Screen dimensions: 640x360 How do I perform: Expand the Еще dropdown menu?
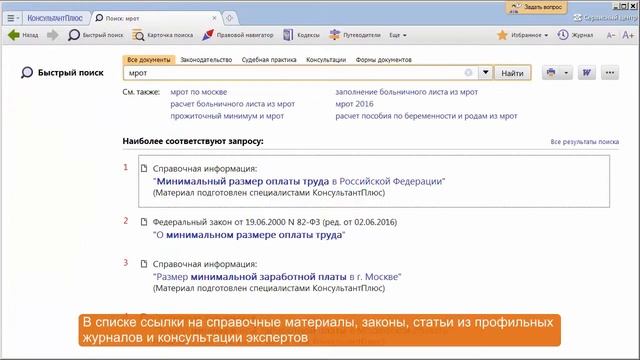398,35
